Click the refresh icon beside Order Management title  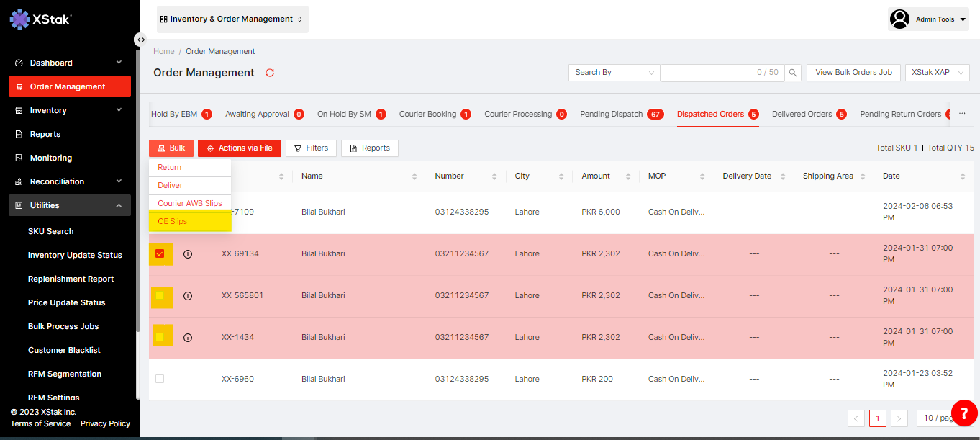pos(270,73)
